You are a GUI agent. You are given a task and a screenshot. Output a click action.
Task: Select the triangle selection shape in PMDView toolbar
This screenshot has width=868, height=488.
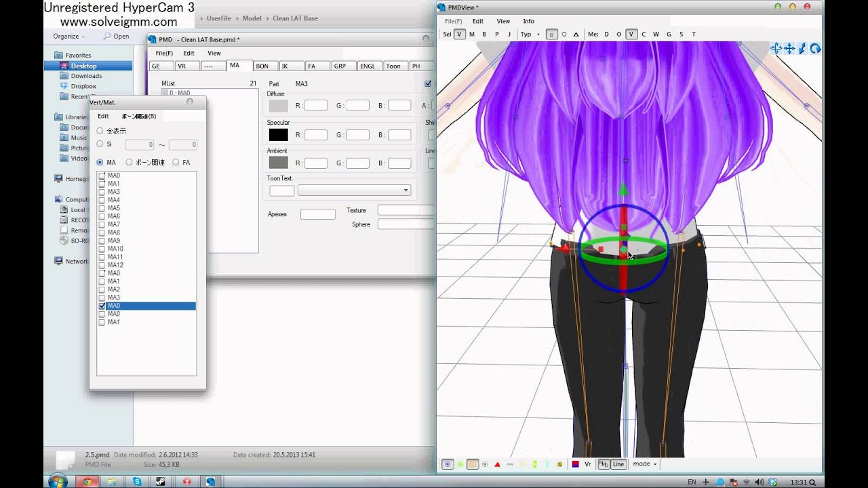(576, 34)
